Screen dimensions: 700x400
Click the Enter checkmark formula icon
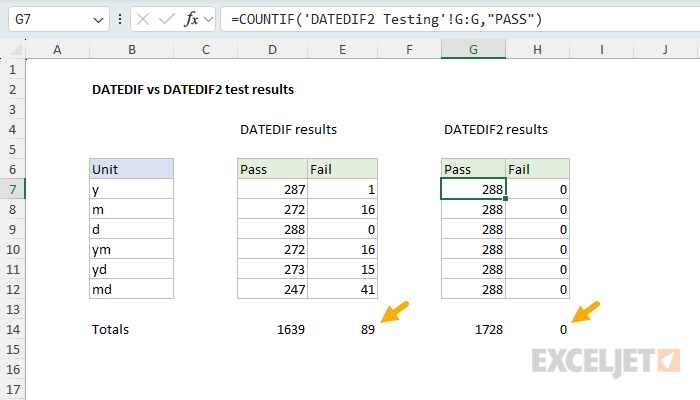[167, 19]
